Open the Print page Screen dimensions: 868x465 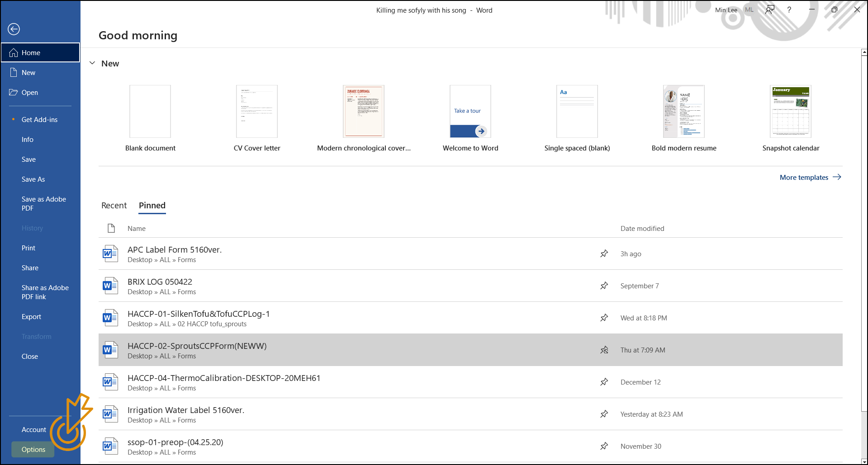(x=40, y=248)
